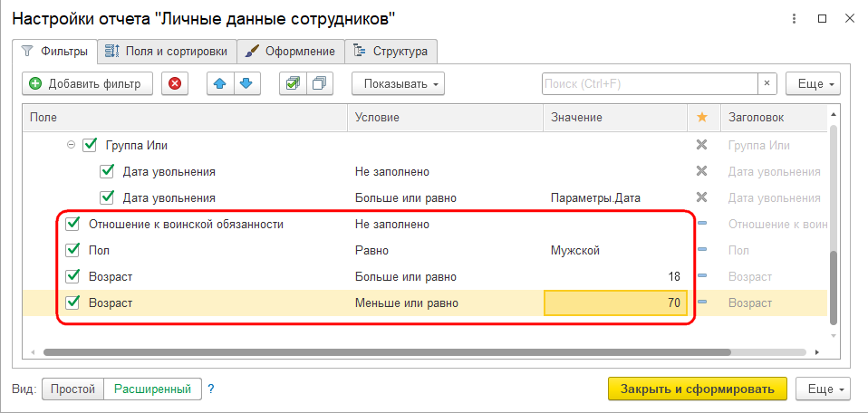Switch view to Расширенный
The width and height of the screenshot is (868, 413).
coord(153,389)
